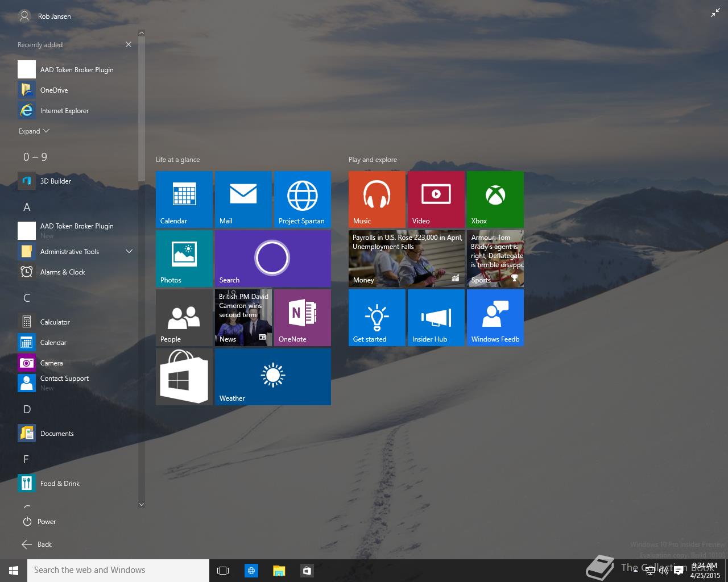Image resolution: width=728 pixels, height=582 pixels.
Task: Open the Store tile
Action: click(184, 377)
